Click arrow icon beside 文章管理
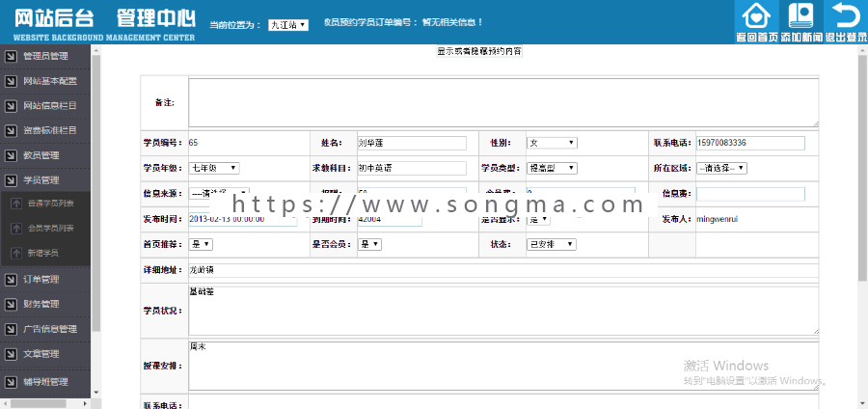The height and width of the screenshot is (409, 868). click(11, 354)
